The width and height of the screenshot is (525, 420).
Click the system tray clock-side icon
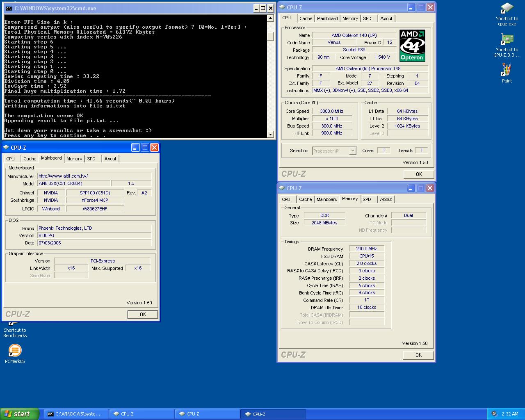pyautogui.click(x=494, y=414)
